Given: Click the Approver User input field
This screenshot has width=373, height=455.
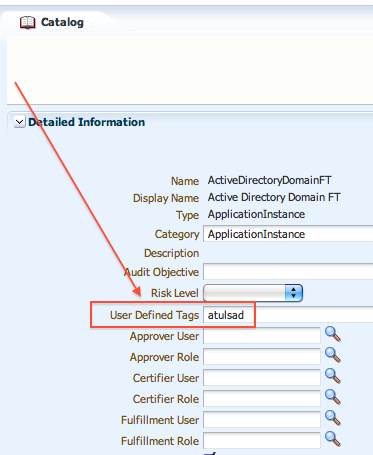Looking at the screenshot, I should pyautogui.click(x=262, y=336).
